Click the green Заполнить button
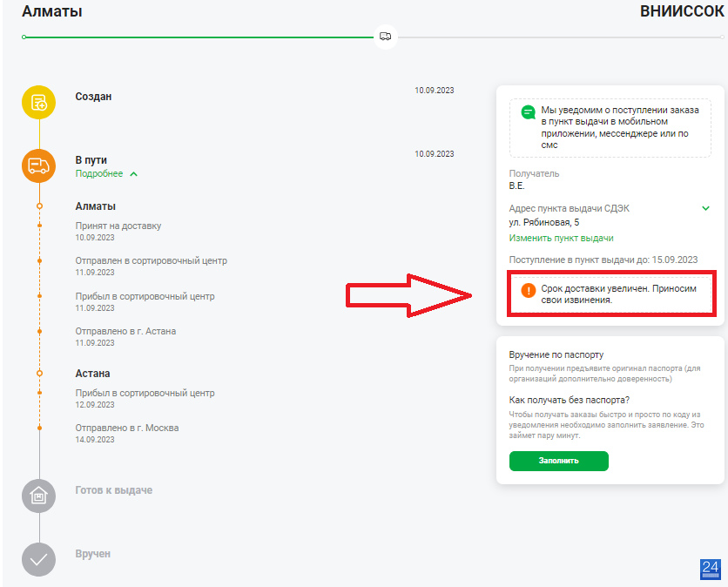This screenshot has height=587, width=728. pos(558,461)
